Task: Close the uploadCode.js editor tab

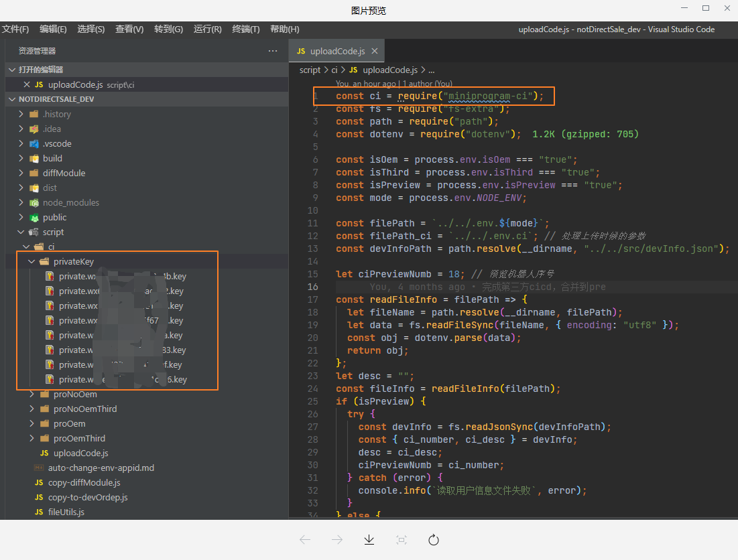Action: point(374,51)
